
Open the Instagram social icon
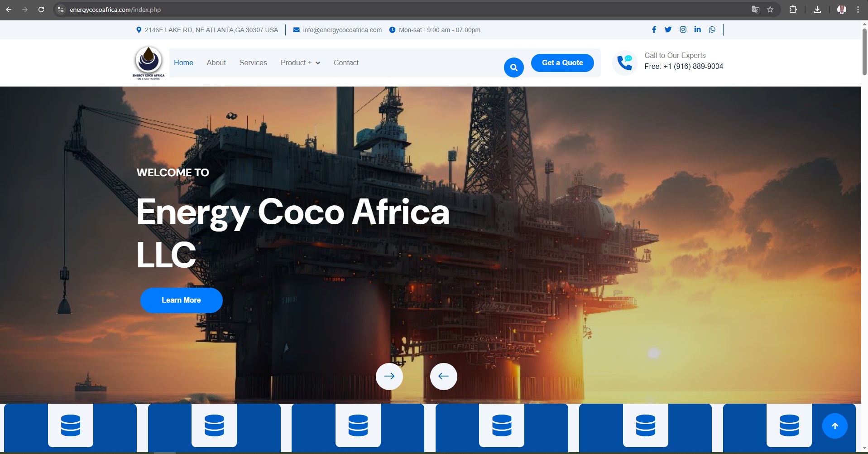[x=683, y=29]
